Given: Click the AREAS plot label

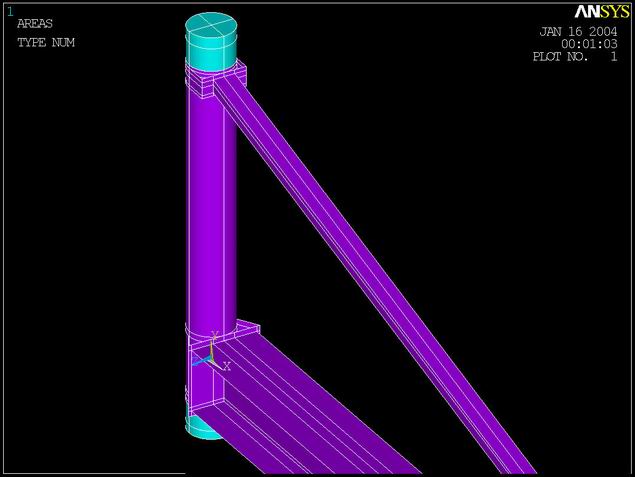Looking at the screenshot, I should click(35, 23).
